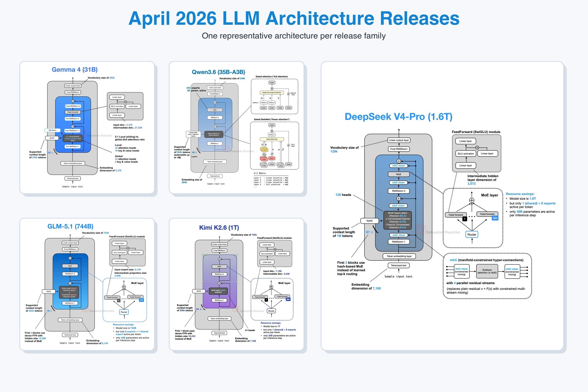The width and height of the screenshot is (588, 392).
Task: Select the GLM-5.1 (744B) card title
Action: [x=70, y=226]
